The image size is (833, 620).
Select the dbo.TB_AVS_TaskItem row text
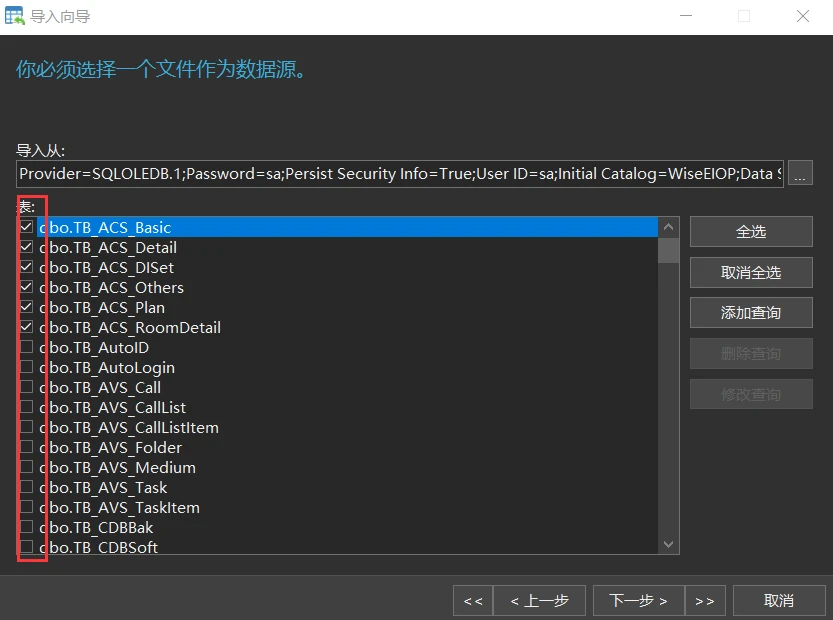click(120, 507)
